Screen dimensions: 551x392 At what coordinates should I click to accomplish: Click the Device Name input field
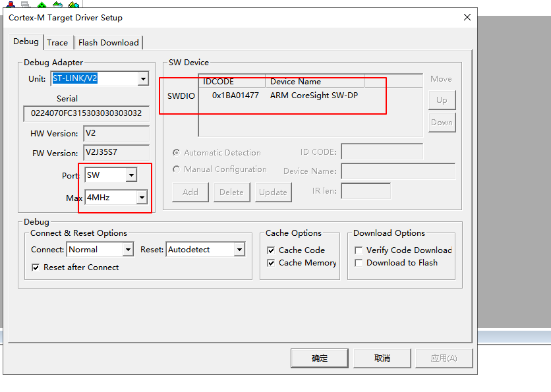398,171
